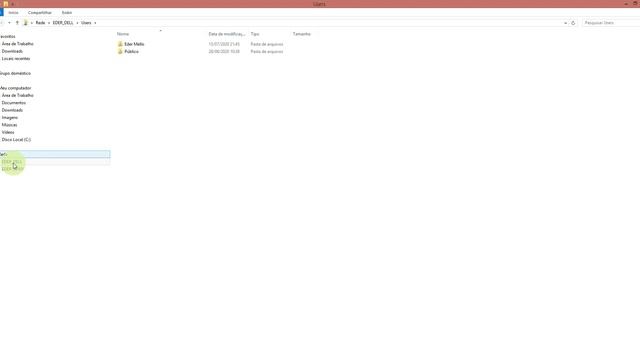Select the Favoritos group in navigation pane
The width and height of the screenshot is (640, 360).
pyautogui.click(x=7, y=36)
